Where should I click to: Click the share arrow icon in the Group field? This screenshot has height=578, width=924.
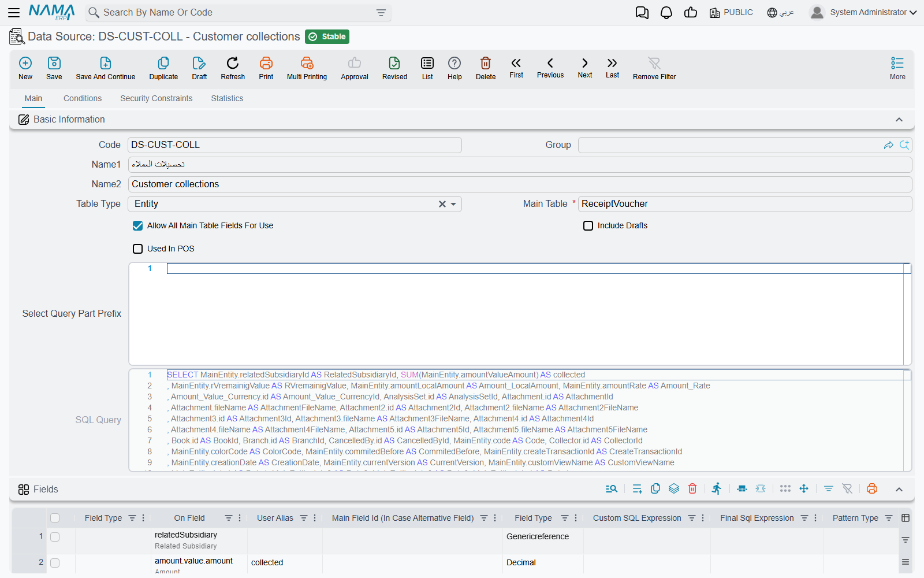[x=889, y=145]
